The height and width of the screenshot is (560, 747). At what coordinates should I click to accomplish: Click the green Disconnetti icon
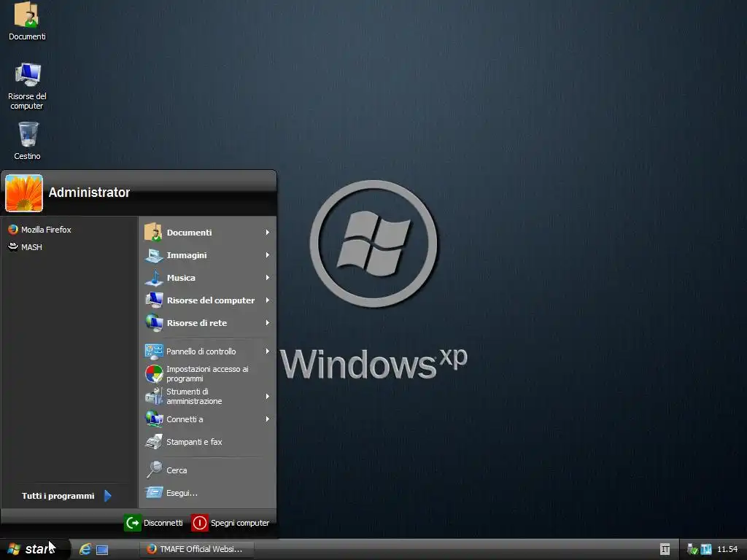pyautogui.click(x=133, y=523)
